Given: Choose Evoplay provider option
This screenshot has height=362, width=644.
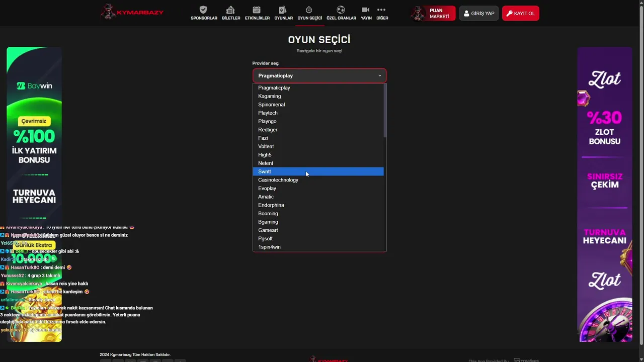Looking at the screenshot, I should (x=318, y=188).
